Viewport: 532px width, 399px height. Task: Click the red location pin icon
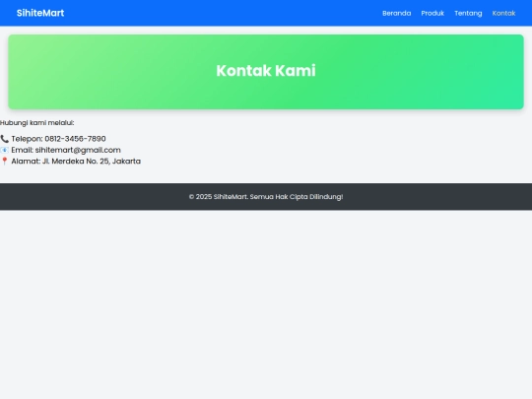point(4,162)
